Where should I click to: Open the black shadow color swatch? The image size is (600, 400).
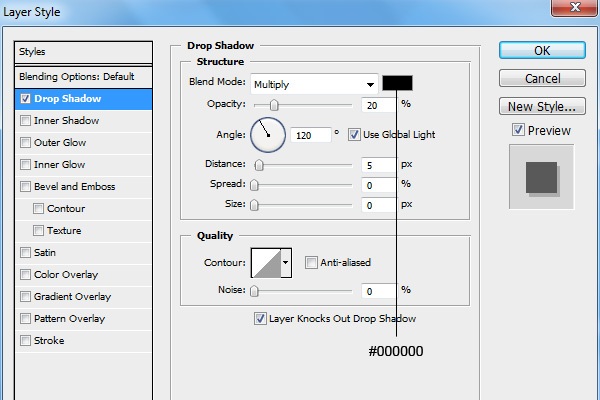point(397,83)
